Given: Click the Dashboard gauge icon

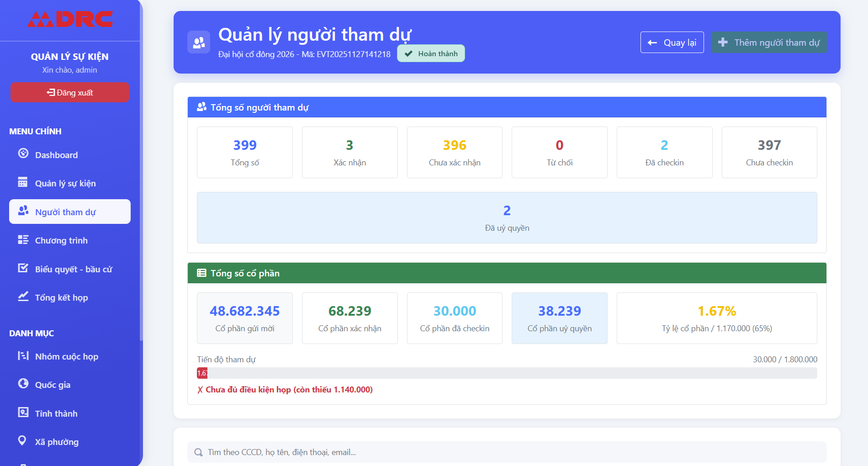Looking at the screenshot, I should (x=23, y=154).
